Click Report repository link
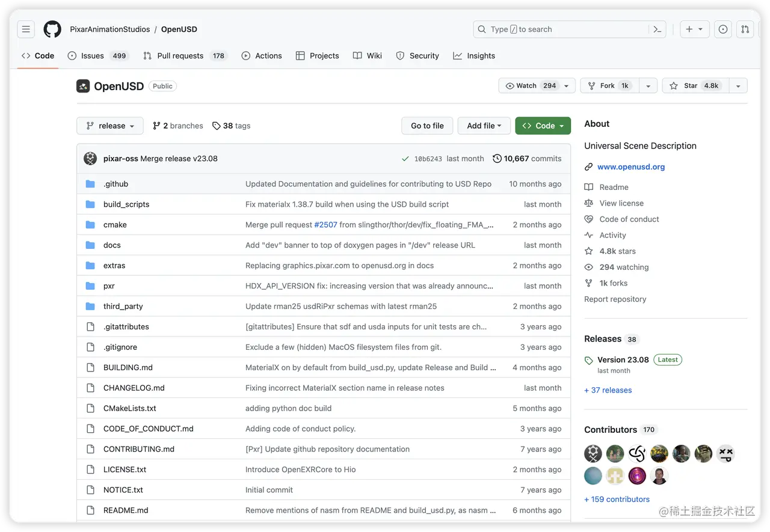 (x=615, y=299)
